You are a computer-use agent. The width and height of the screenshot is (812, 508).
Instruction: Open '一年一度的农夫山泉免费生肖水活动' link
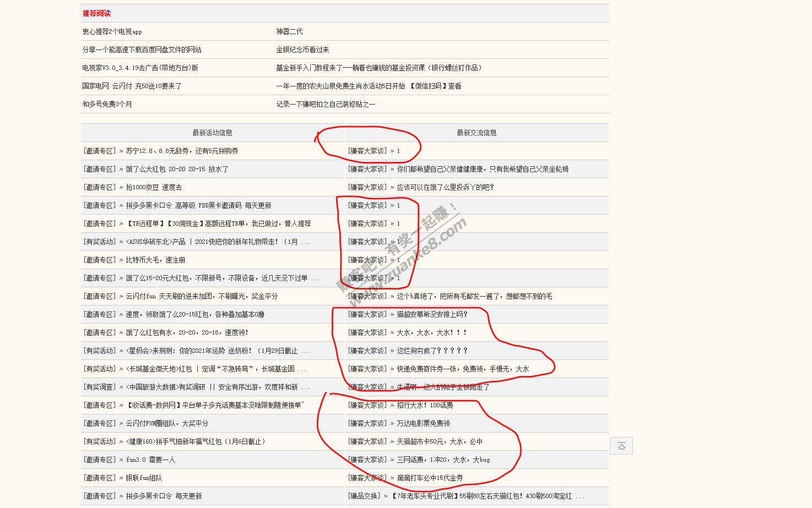pyautogui.click(x=369, y=86)
